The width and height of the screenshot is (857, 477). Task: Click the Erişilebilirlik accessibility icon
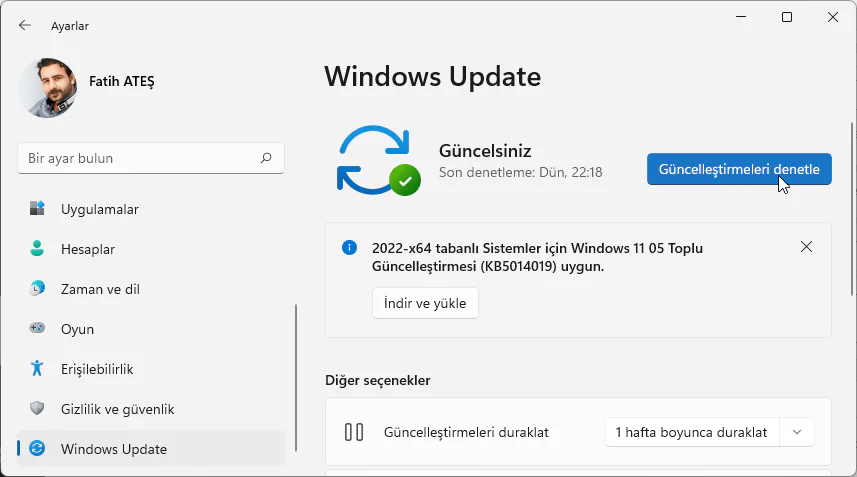[38, 369]
